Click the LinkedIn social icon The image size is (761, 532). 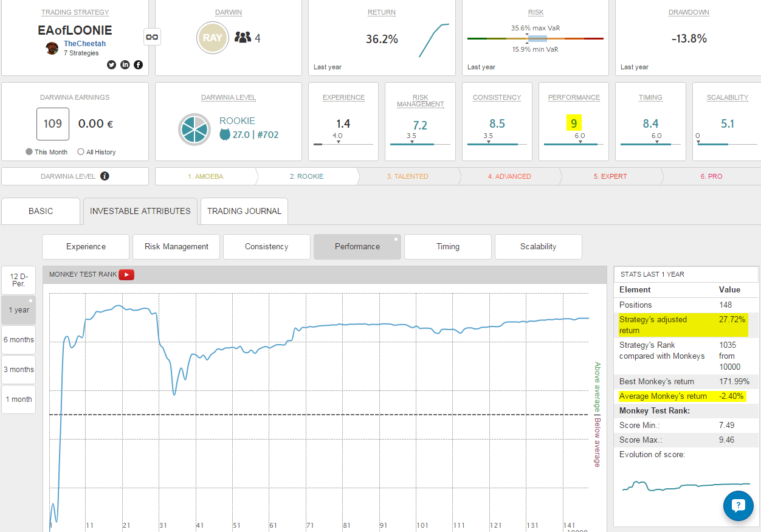coord(125,65)
